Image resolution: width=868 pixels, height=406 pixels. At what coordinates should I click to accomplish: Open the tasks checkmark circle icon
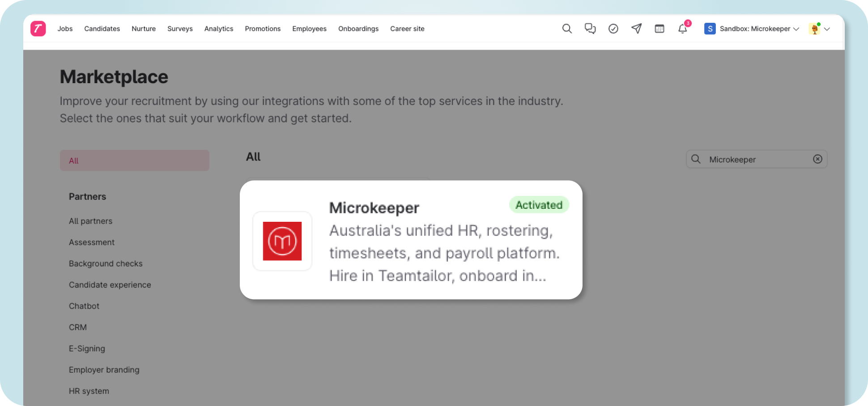(613, 29)
